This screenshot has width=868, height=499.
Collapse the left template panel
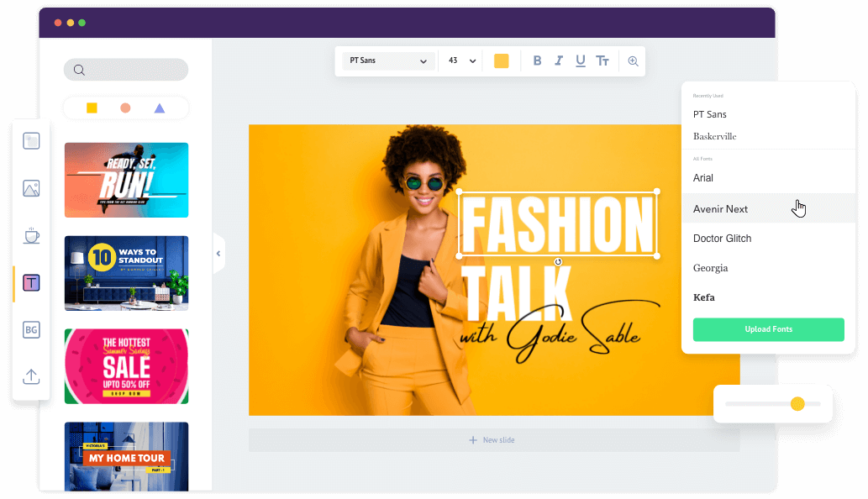[218, 253]
